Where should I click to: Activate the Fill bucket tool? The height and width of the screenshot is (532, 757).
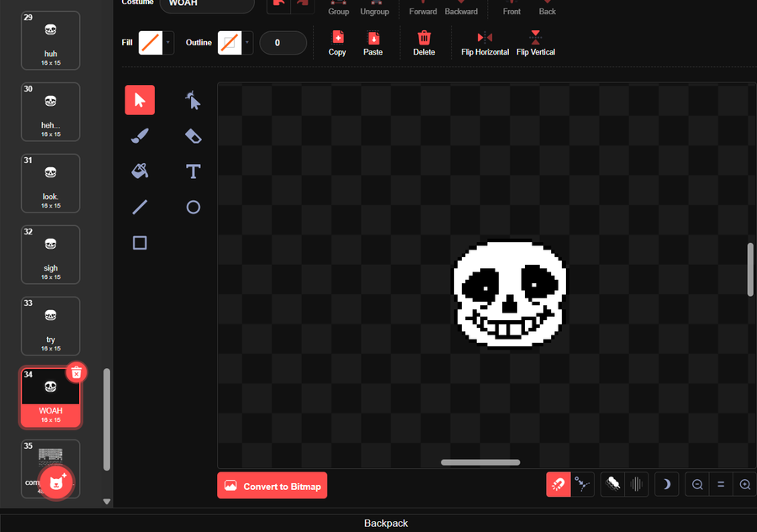(140, 171)
